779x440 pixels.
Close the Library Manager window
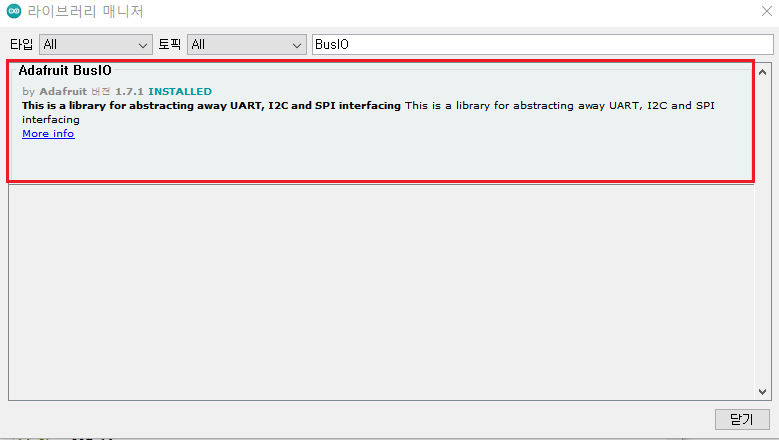(767, 11)
